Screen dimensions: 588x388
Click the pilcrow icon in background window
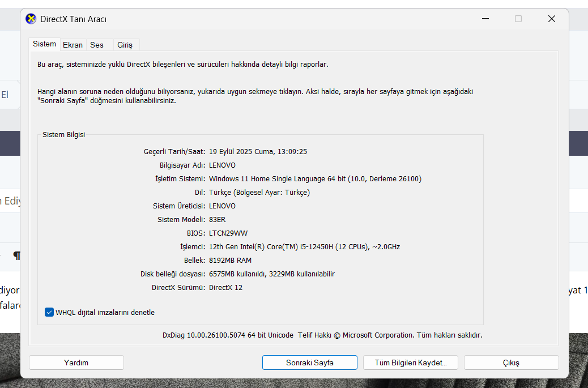(16, 255)
